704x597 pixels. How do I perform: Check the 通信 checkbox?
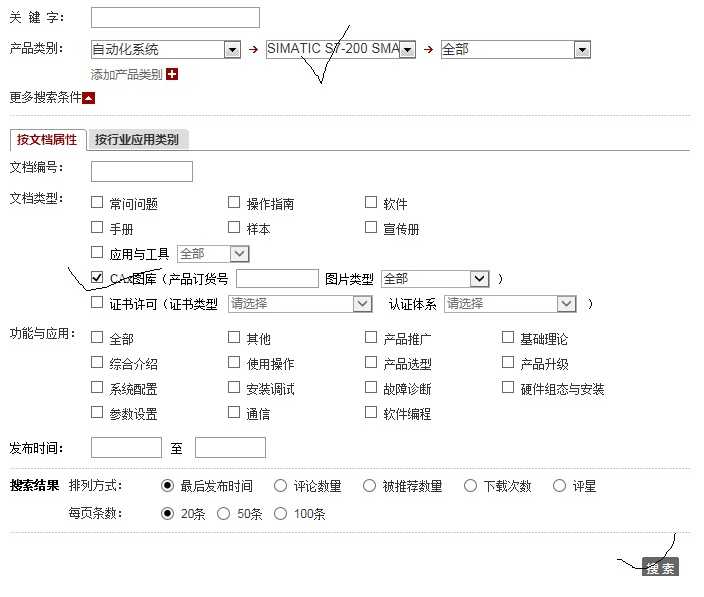click(234, 412)
